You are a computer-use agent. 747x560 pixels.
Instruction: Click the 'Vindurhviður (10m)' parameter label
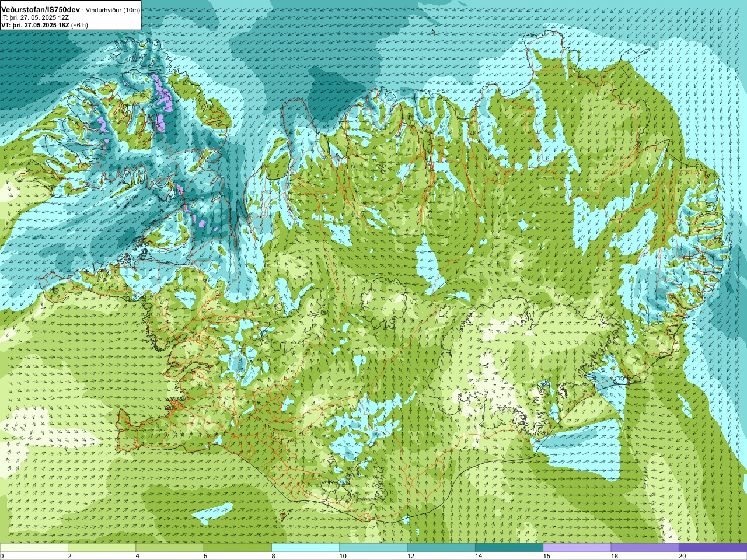(x=113, y=10)
